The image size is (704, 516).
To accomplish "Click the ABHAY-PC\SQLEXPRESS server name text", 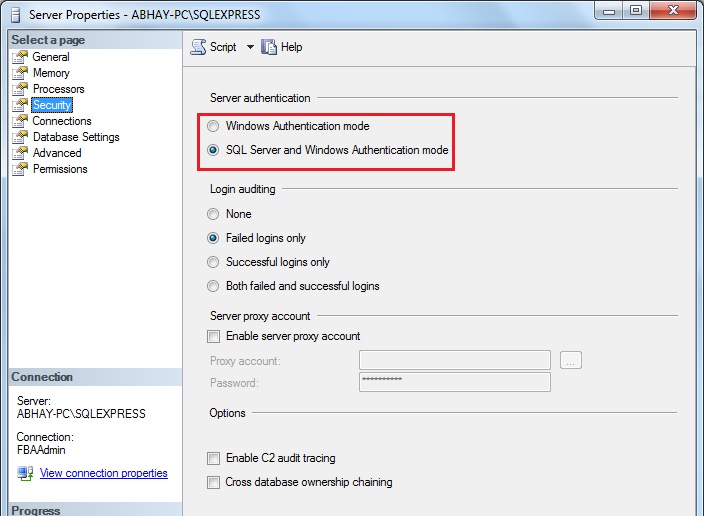I will (81, 414).
